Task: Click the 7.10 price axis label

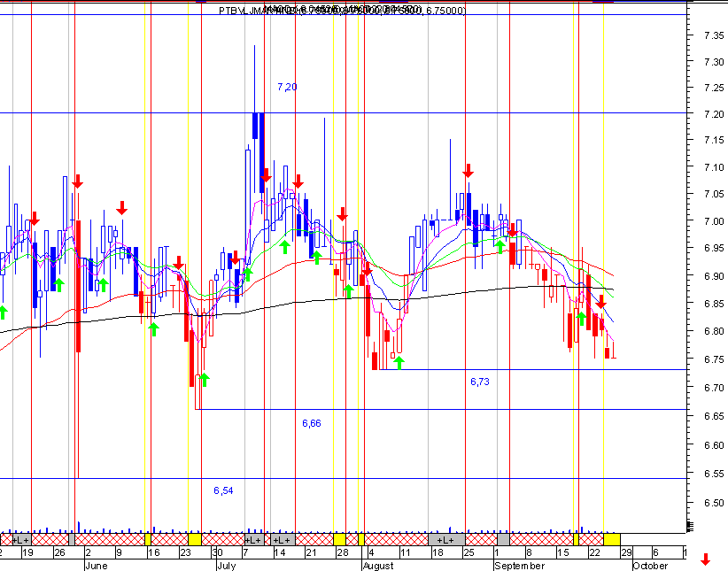Action: point(714,167)
